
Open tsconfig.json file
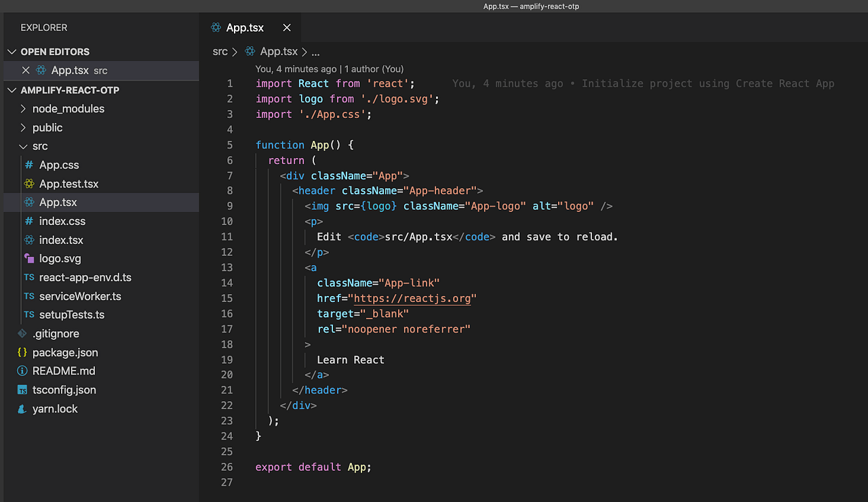tap(64, 390)
